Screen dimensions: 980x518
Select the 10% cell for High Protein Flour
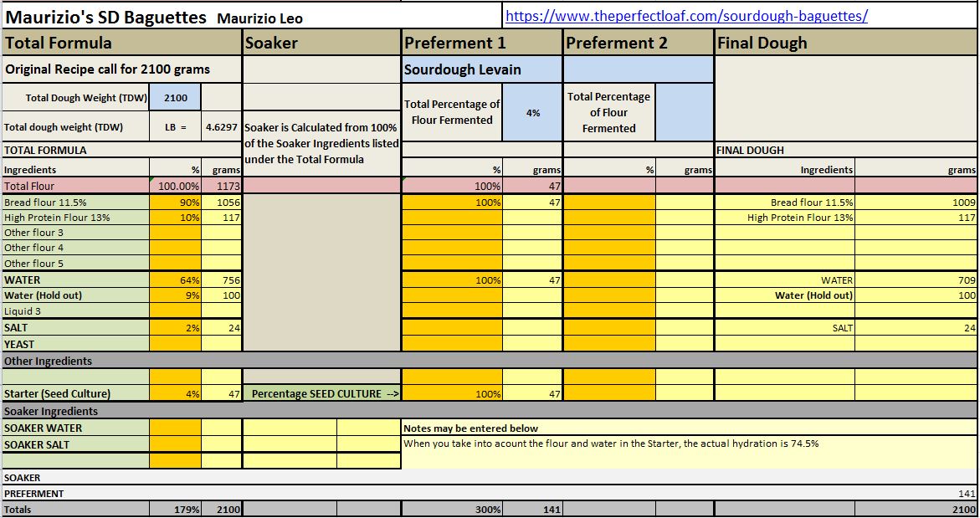[176, 218]
